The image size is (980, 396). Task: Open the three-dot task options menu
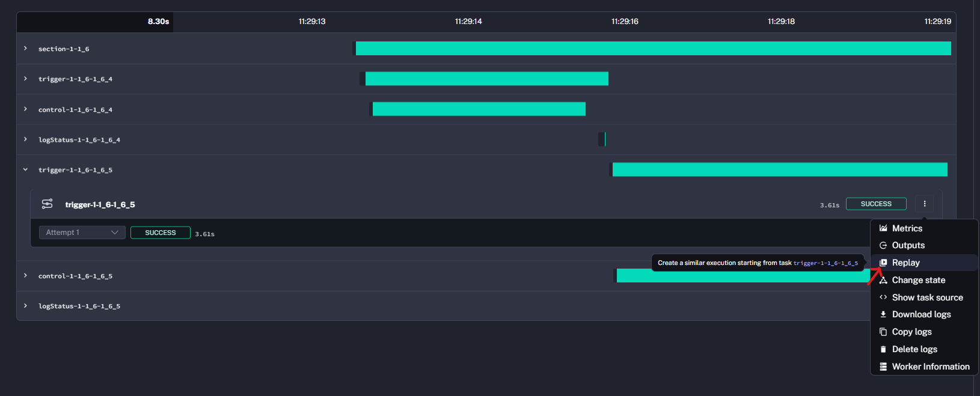925,204
